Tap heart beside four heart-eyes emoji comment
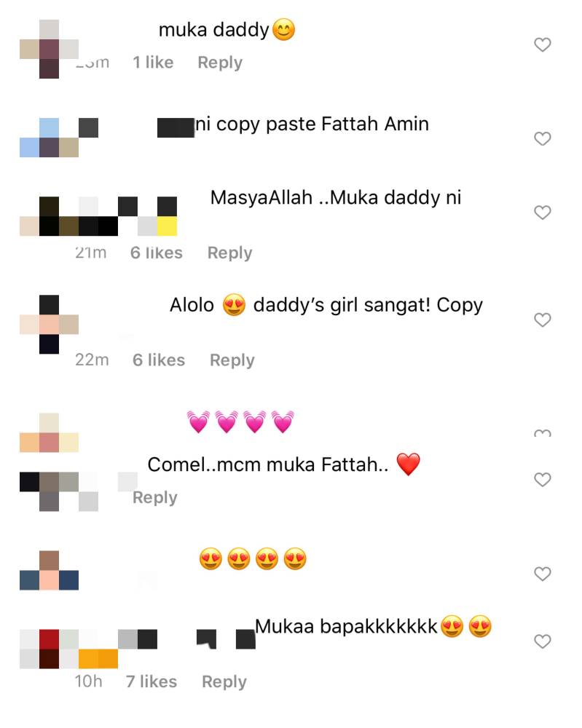The height and width of the screenshot is (728, 582). click(x=542, y=574)
